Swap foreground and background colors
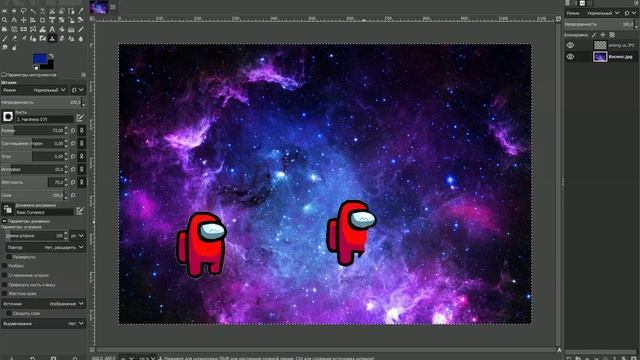 click(51, 56)
